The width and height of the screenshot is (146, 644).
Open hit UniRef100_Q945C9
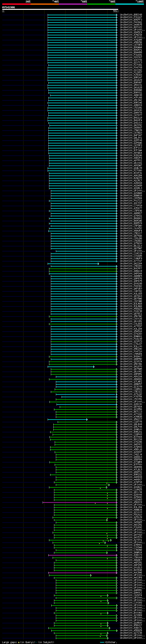131,32
